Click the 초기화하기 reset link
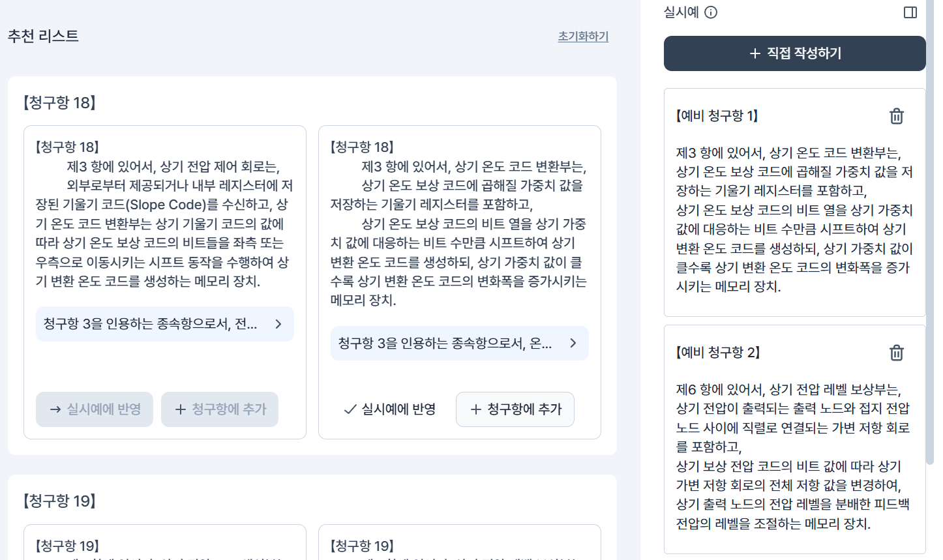Screen dimensions: 943x560 (583, 37)
